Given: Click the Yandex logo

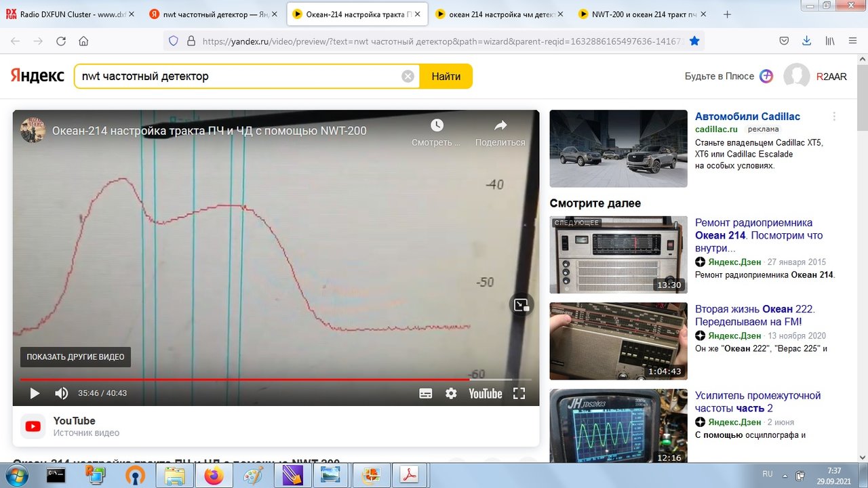Looking at the screenshot, I should pyautogui.click(x=37, y=76).
